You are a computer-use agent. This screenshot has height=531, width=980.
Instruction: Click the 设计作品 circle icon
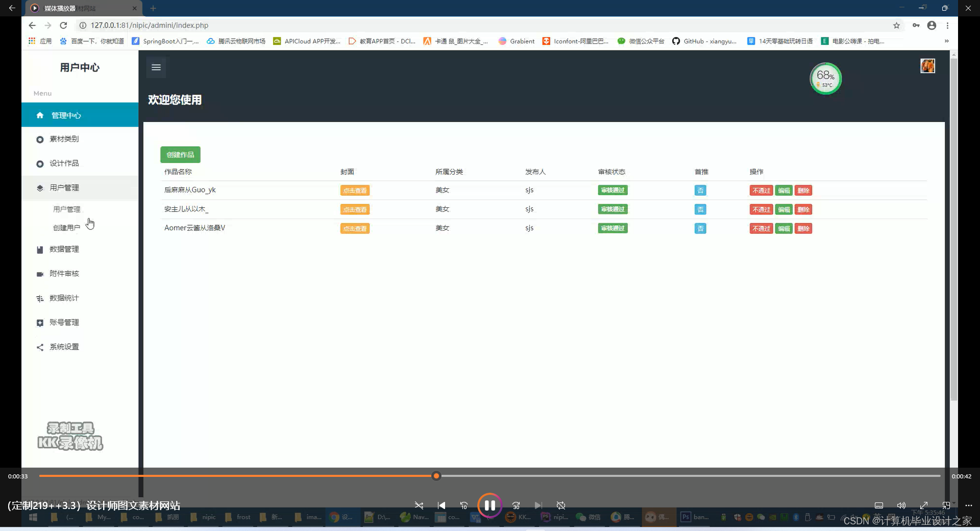[40, 164]
